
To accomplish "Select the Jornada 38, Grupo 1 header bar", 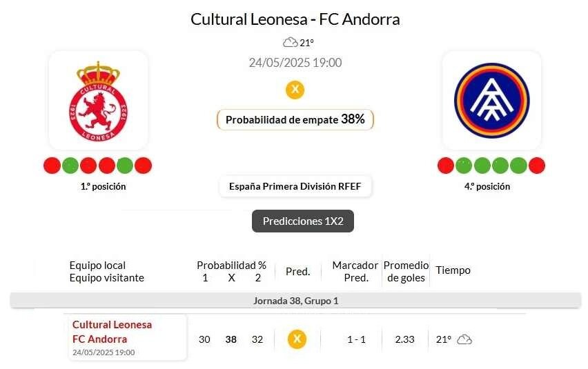I will click(x=295, y=301).
